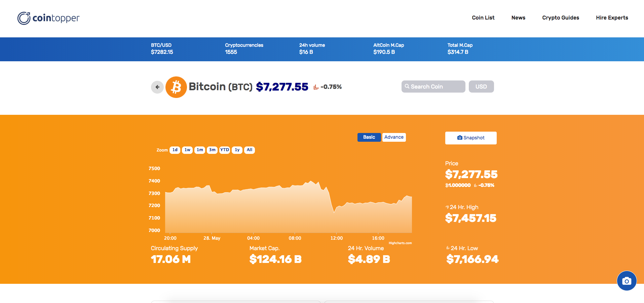Open the News section
644x303 pixels.
coord(518,18)
